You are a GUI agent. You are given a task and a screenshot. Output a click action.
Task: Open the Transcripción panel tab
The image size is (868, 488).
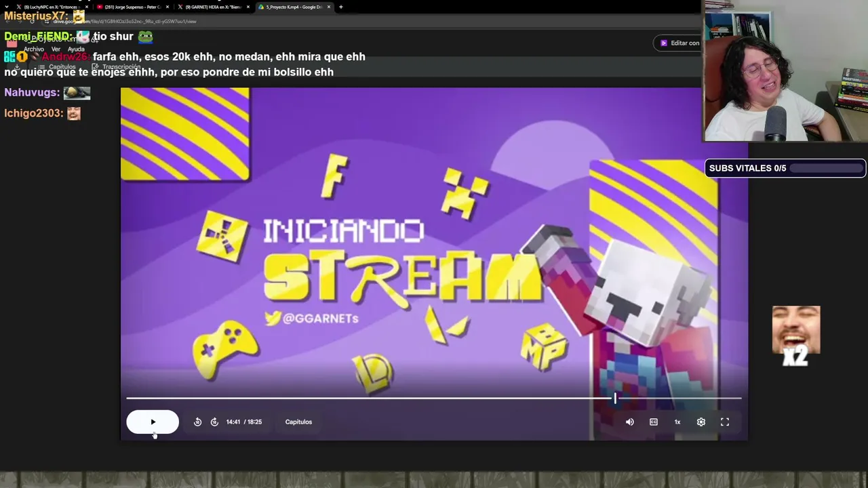point(117,67)
